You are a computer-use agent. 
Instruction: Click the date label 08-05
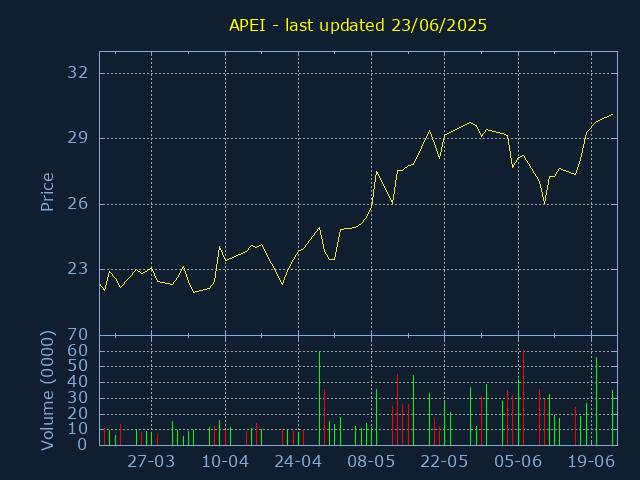[371, 462]
